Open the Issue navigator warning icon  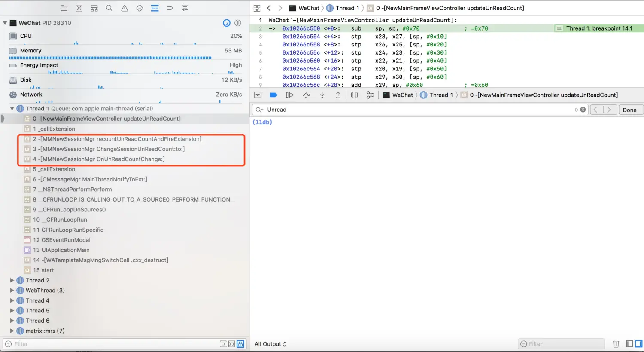click(x=125, y=8)
